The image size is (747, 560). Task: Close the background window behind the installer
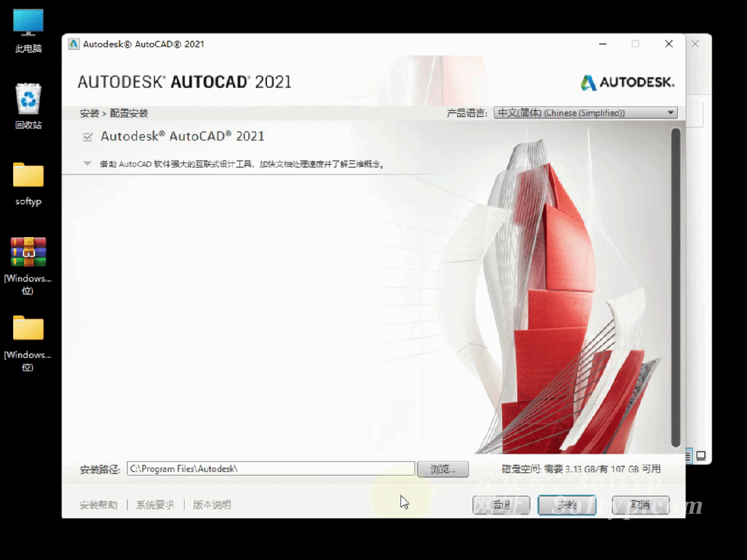pyautogui.click(x=695, y=44)
